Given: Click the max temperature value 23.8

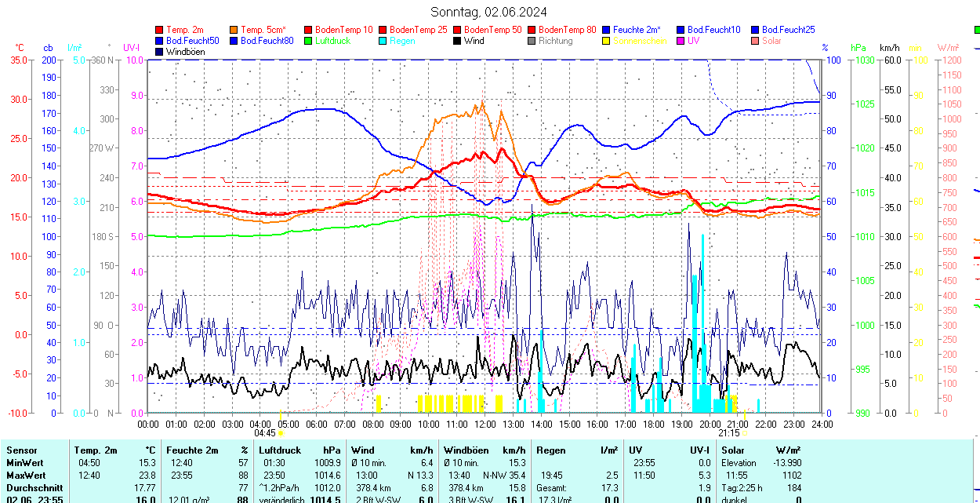Looking at the screenshot, I should [x=145, y=476].
